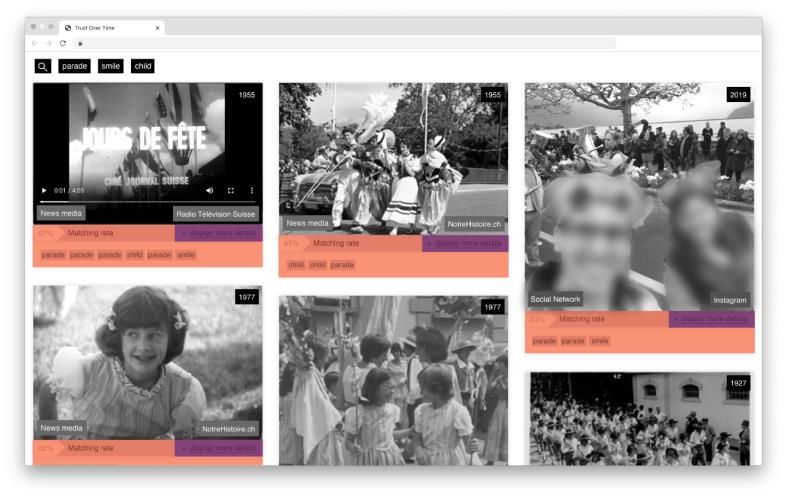Display more details for the 1955 video card
The width and height of the screenshot is (787, 498).
[x=218, y=233]
